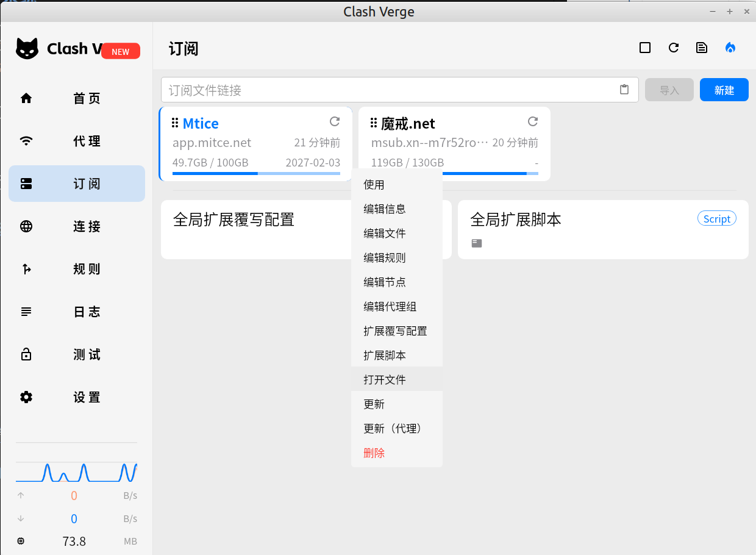Click the wifi icon beside 代理

(26, 141)
